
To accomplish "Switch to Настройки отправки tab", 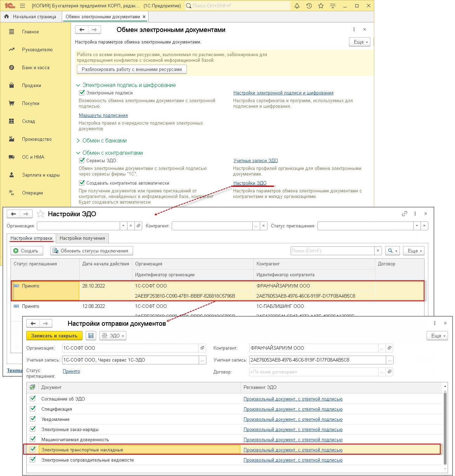I will point(31,238).
